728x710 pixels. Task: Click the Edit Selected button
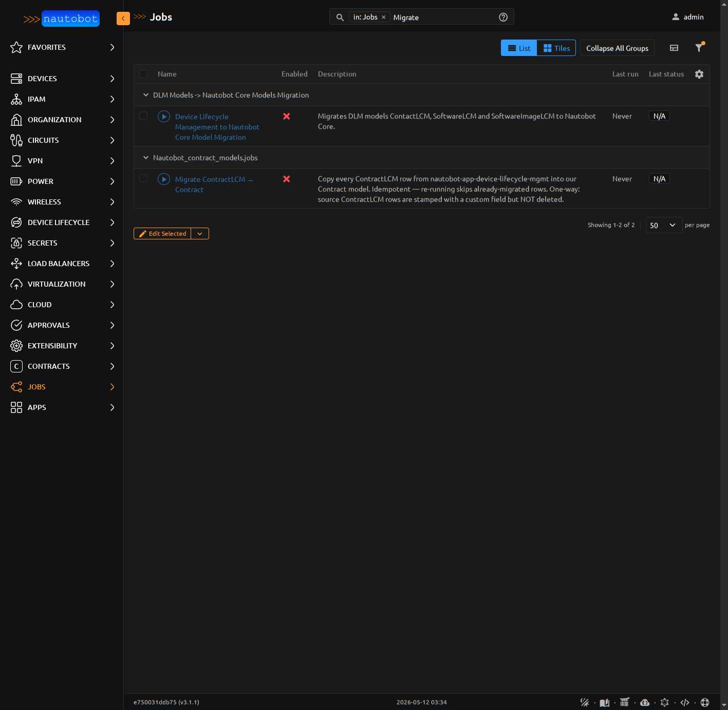tap(162, 234)
